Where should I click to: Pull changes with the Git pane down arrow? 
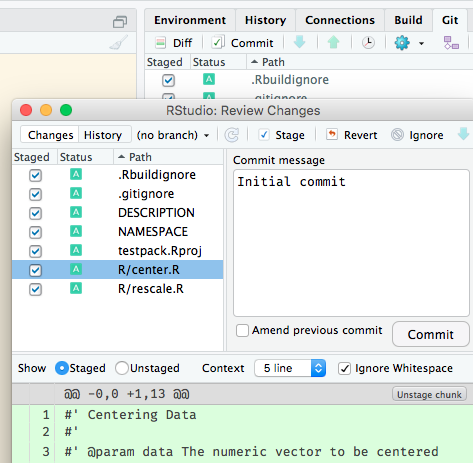pos(299,42)
